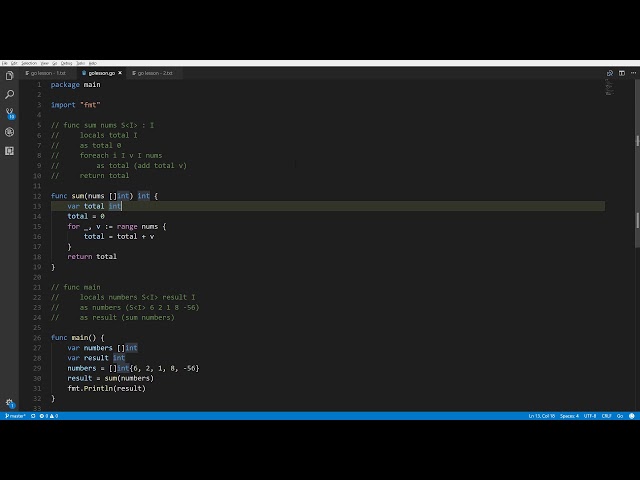Switch to the go lesson - 2.txt tab
The image size is (640, 480).
pyautogui.click(x=155, y=73)
